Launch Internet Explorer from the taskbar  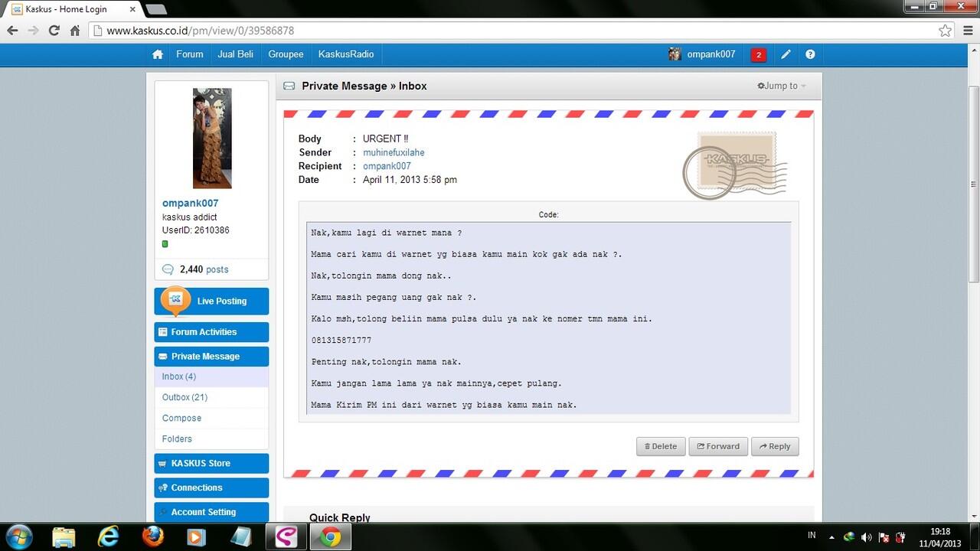coord(109,536)
